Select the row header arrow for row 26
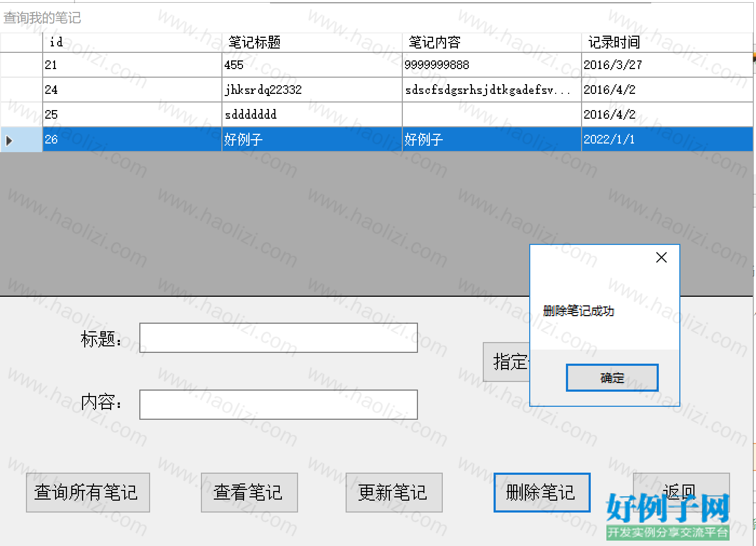 (21, 140)
